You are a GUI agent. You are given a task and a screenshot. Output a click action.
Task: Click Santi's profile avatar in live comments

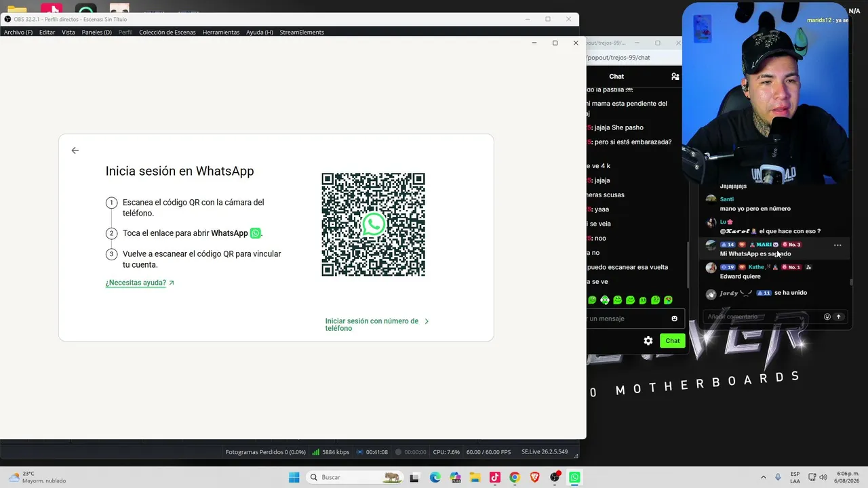(x=711, y=200)
